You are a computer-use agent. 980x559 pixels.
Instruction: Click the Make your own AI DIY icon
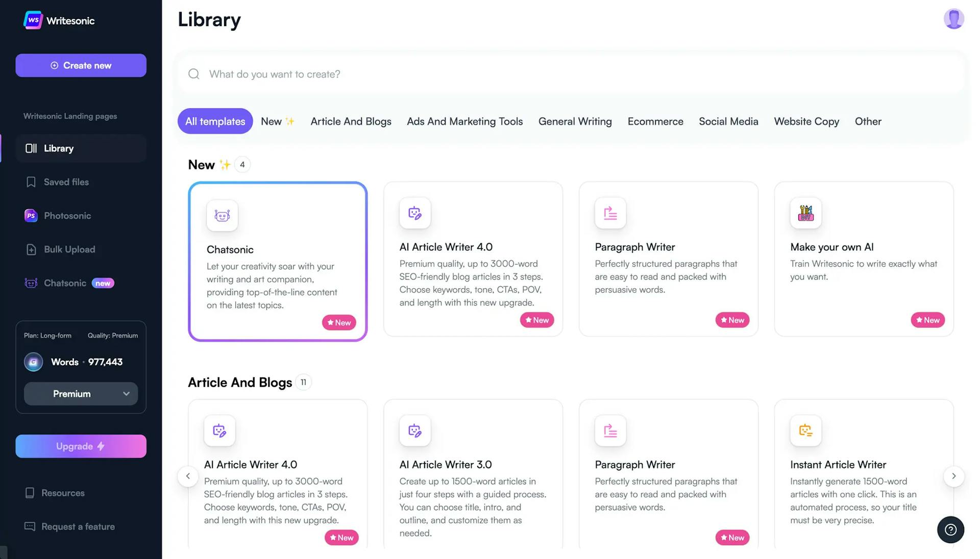(x=805, y=213)
